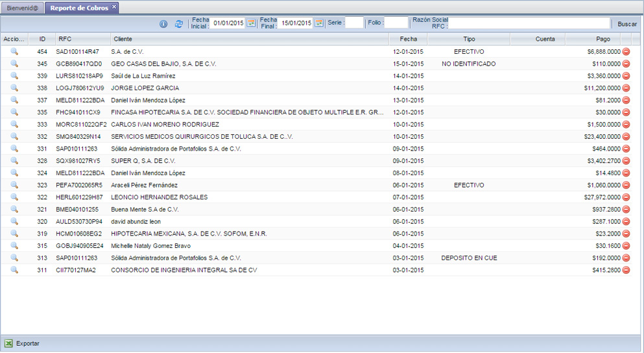Sort by the Cliente column header

pyautogui.click(x=249, y=39)
